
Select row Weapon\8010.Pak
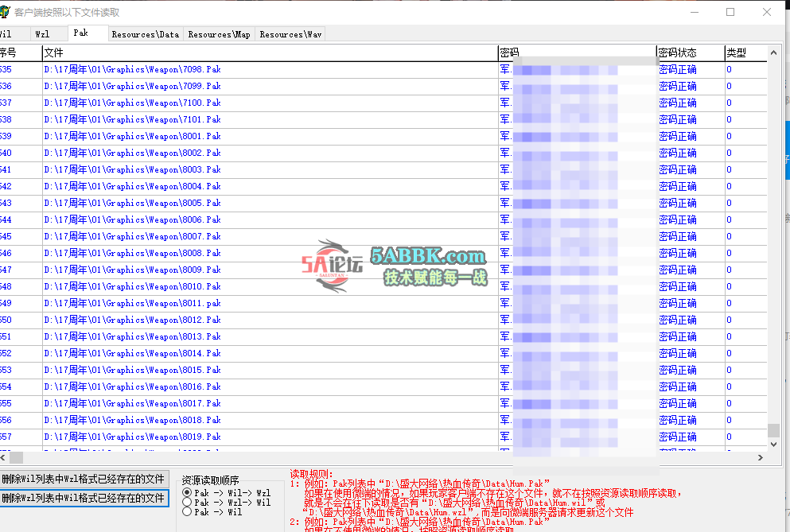(x=383, y=286)
